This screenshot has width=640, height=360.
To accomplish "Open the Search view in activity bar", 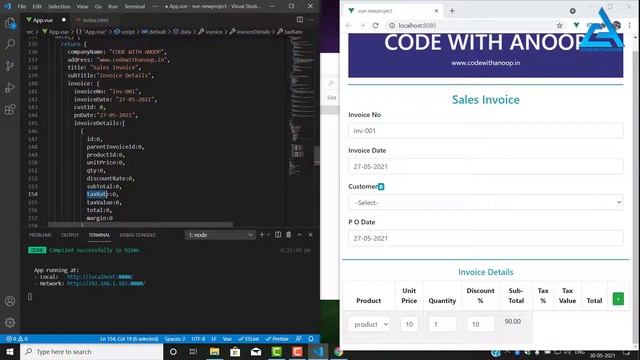I will click(10, 44).
